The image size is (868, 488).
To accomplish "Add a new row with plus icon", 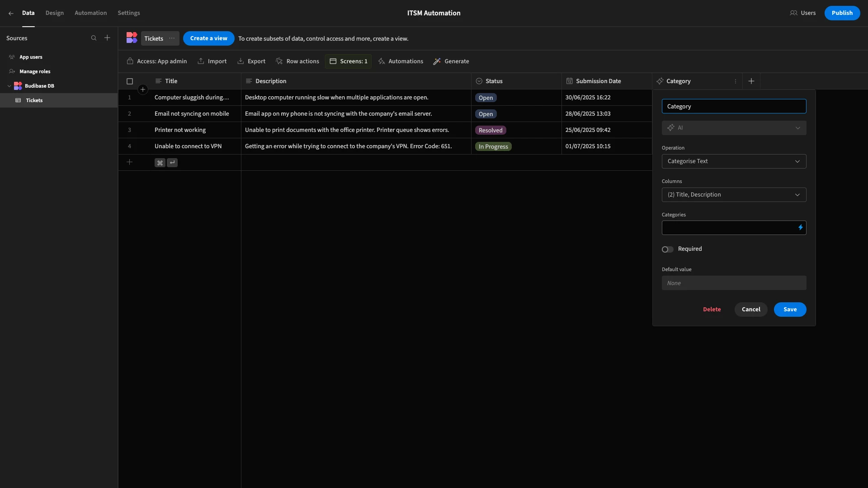I will [x=129, y=162].
